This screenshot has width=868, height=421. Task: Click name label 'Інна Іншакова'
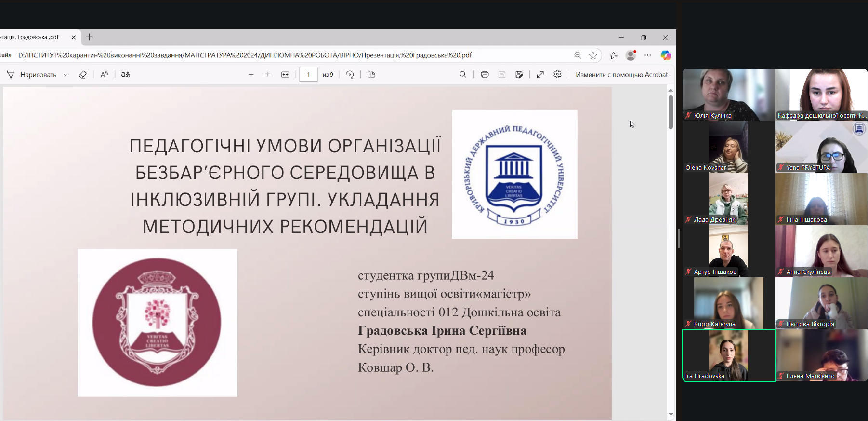pyautogui.click(x=807, y=220)
